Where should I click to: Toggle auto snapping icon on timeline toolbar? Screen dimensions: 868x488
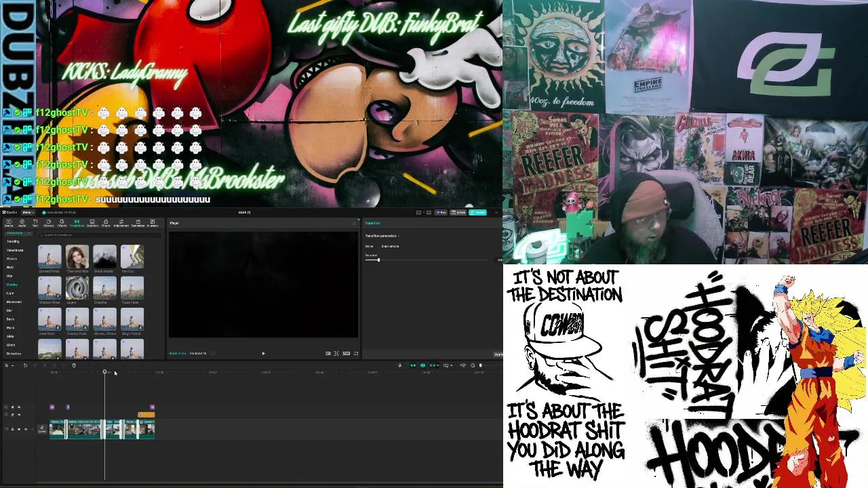(422, 365)
